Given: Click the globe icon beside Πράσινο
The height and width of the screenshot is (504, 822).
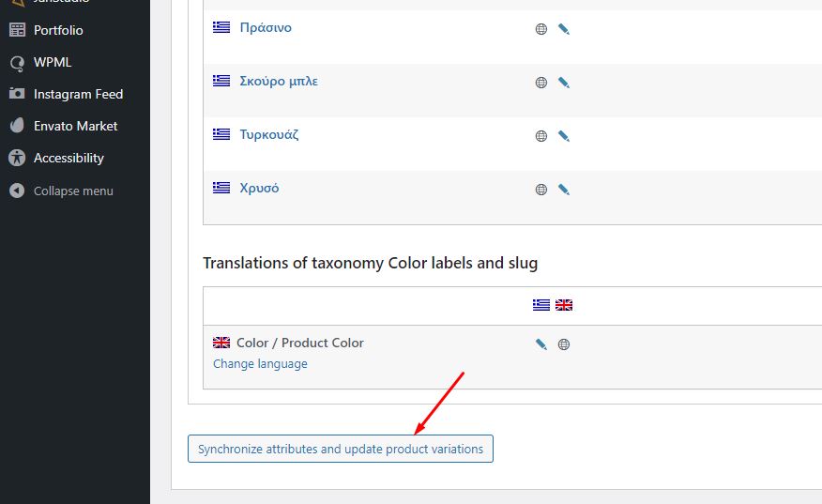Looking at the screenshot, I should coord(541,29).
